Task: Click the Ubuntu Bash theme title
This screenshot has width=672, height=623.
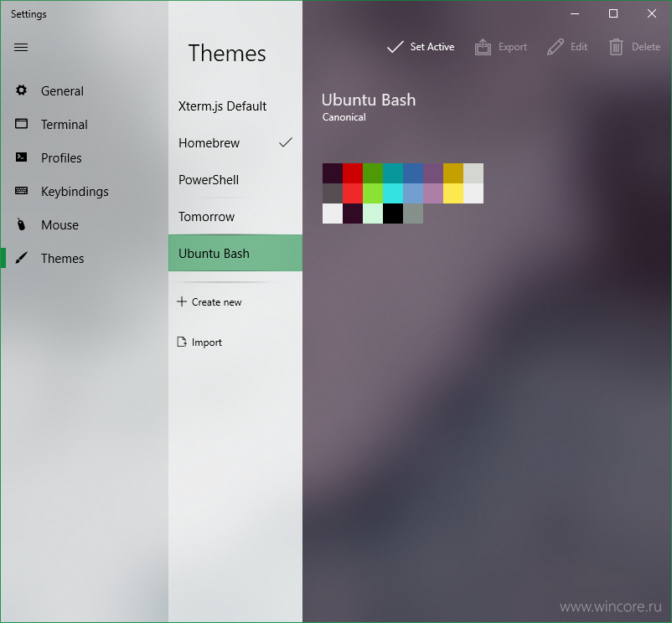Action: tap(369, 100)
